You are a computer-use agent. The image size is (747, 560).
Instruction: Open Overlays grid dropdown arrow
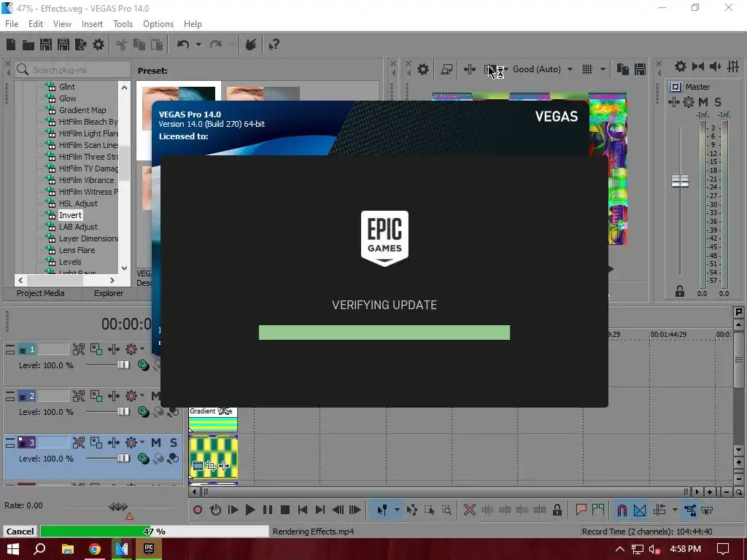(603, 69)
